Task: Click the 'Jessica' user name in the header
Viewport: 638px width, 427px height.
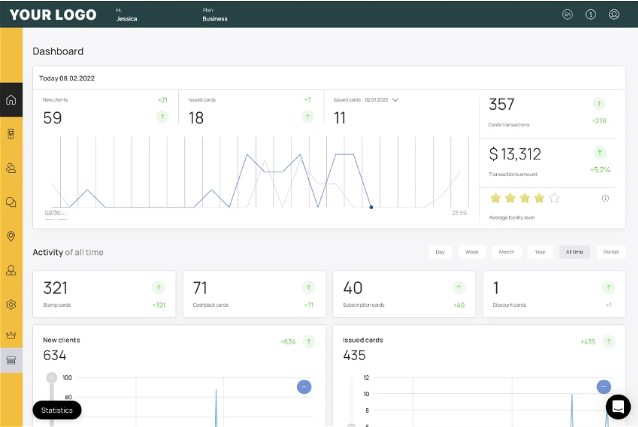Action: coord(127,19)
